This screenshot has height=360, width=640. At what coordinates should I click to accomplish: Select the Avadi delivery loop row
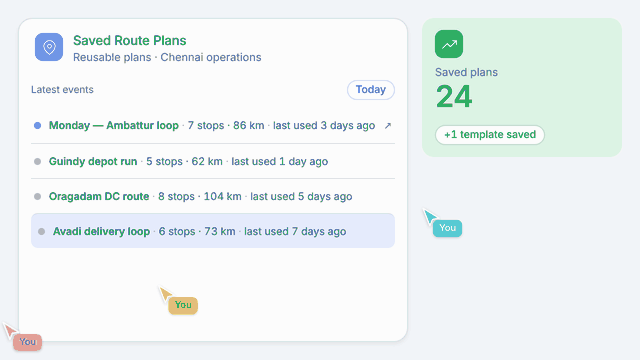(x=213, y=231)
